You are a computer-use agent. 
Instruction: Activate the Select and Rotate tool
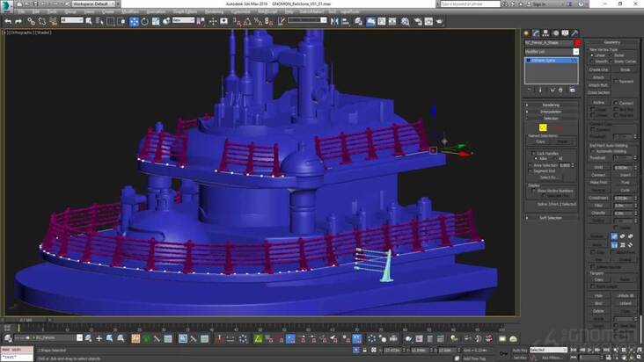point(144,20)
